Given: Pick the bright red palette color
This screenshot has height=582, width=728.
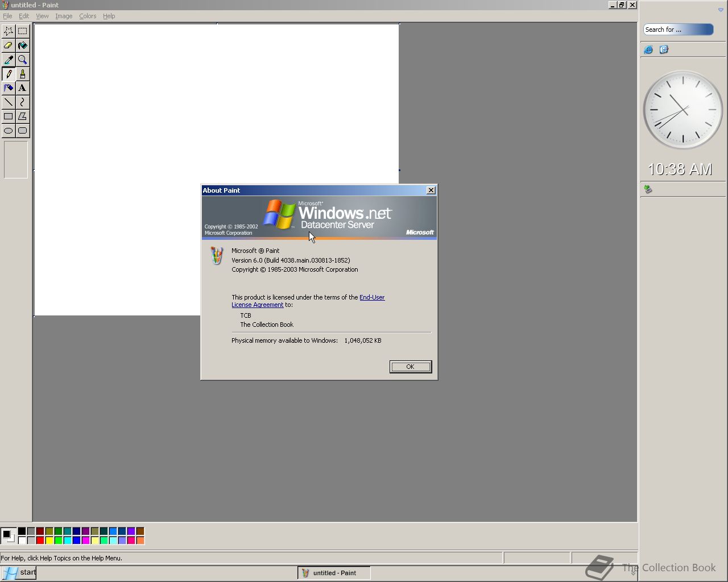Looking at the screenshot, I should pyautogui.click(x=40, y=540).
